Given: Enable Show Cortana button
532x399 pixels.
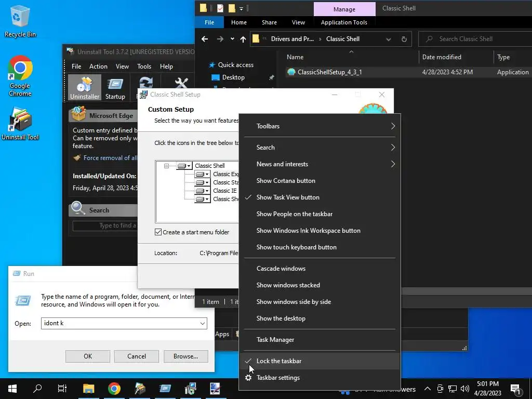Looking at the screenshot, I should [x=320, y=181].
